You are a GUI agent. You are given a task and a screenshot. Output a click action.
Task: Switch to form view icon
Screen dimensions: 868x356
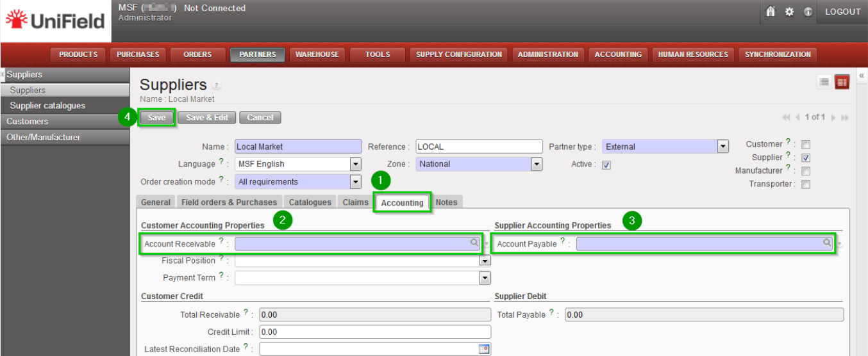841,81
